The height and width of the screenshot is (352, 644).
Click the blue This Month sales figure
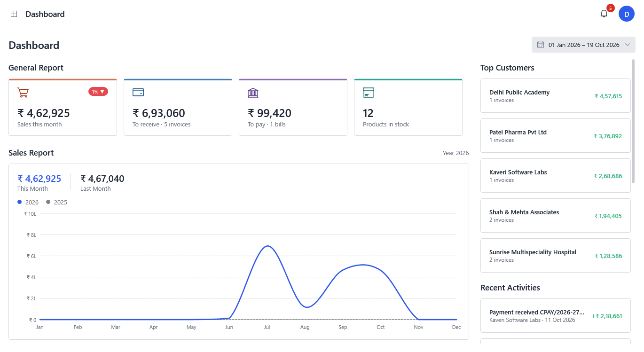click(x=39, y=179)
